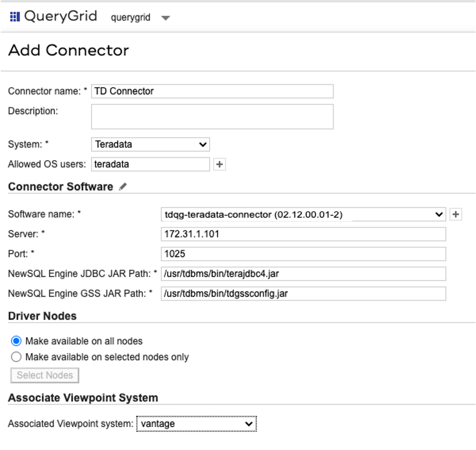Click the Allowed OS users text field
476x450 pixels.
coord(150,164)
